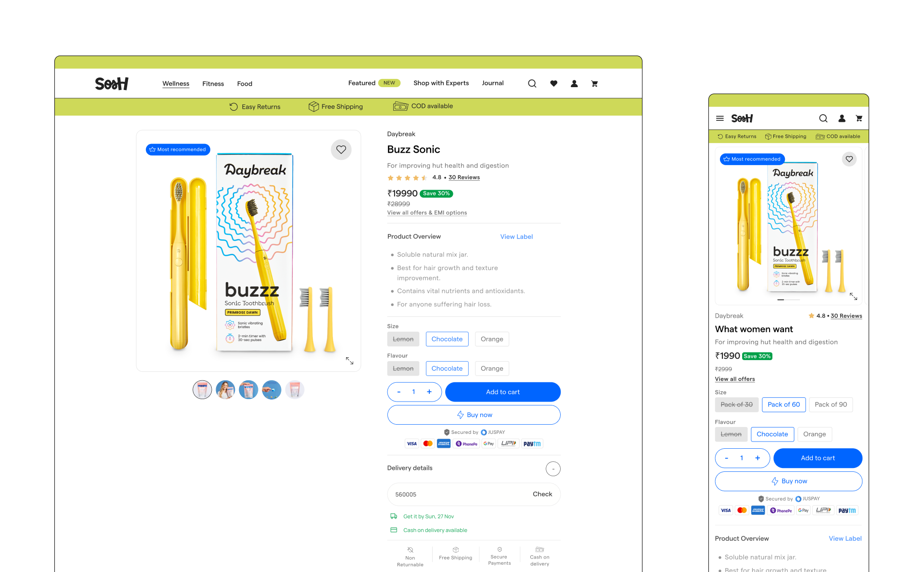Click the desktop search magnifier icon

[532, 84]
